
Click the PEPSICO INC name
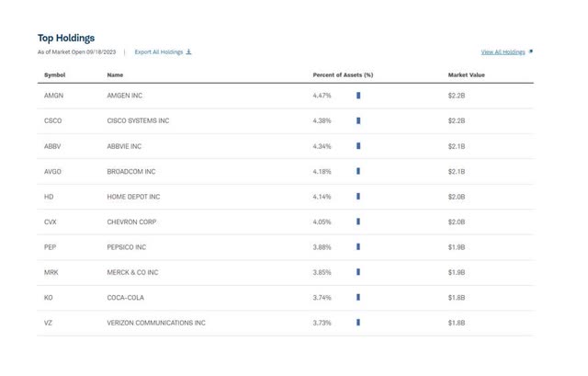(127, 247)
